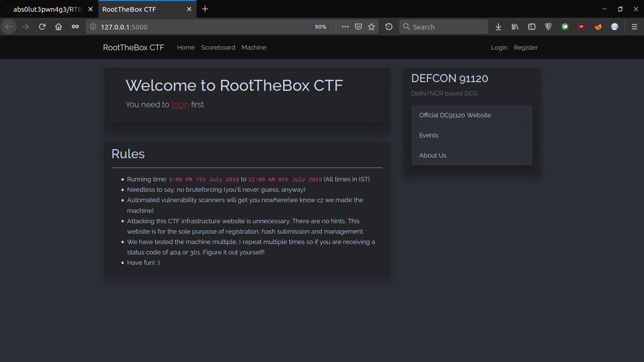Image resolution: width=644 pixels, height=362 pixels.
Task: Open the Firefox hamburger menu
Action: 634,27
